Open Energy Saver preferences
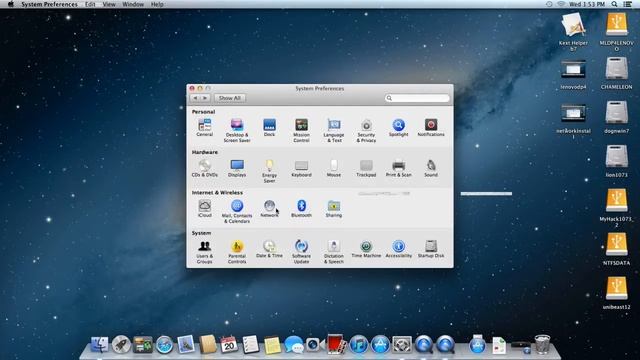Viewport: 640px width, 360px height. point(269,171)
